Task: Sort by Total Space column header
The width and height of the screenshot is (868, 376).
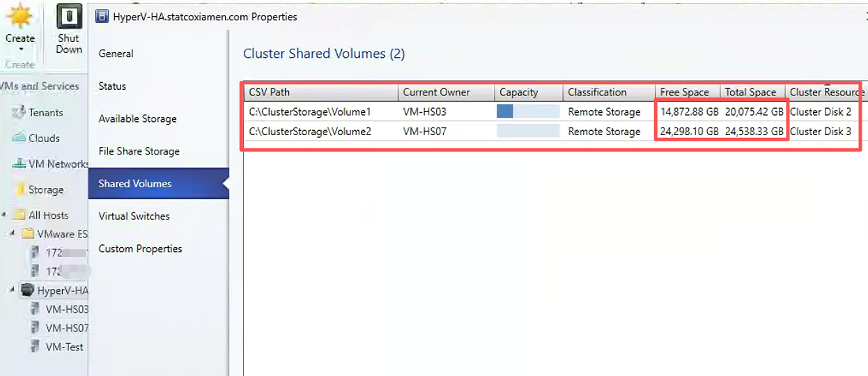Action: click(752, 92)
